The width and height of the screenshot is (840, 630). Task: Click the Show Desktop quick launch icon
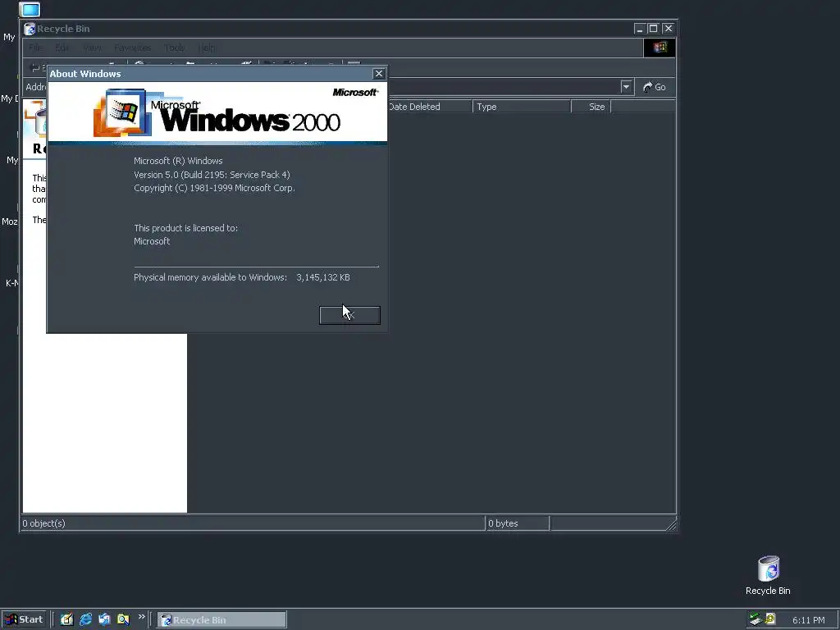66,619
